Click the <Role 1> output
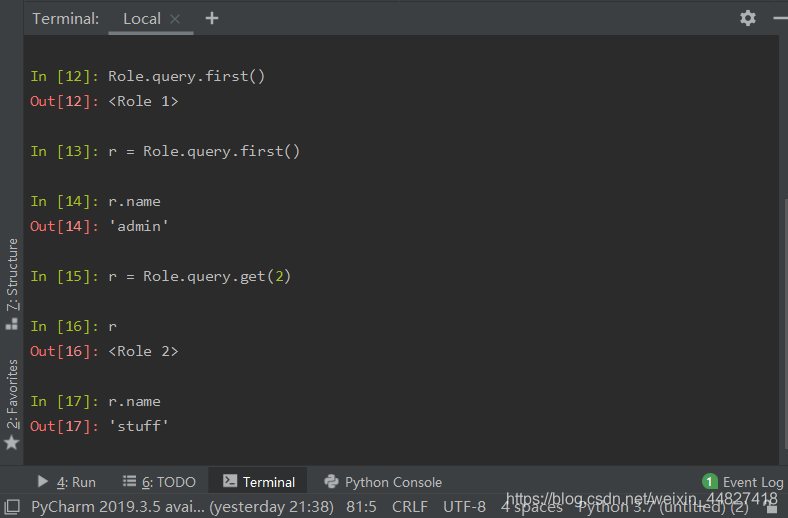The height and width of the screenshot is (518, 788). [x=143, y=101]
